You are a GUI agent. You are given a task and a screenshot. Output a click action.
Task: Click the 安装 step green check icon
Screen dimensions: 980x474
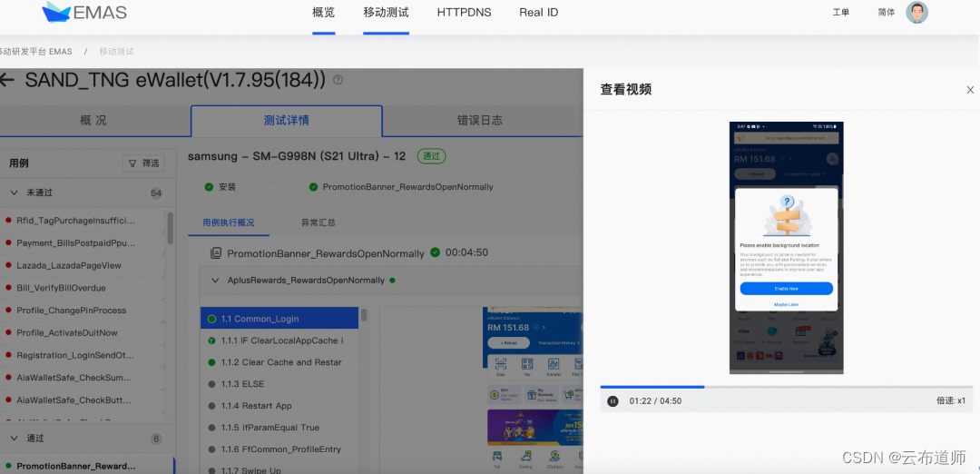pyautogui.click(x=209, y=187)
